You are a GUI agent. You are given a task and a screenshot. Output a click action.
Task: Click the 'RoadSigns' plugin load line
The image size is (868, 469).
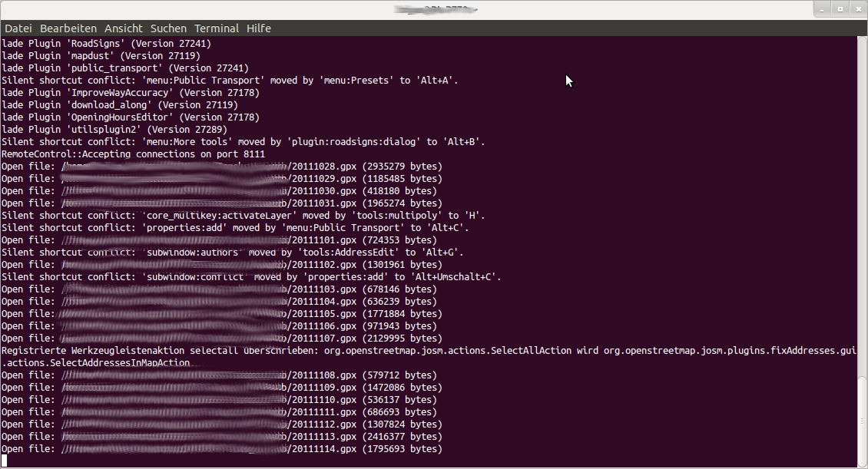[x=106, y=44]
